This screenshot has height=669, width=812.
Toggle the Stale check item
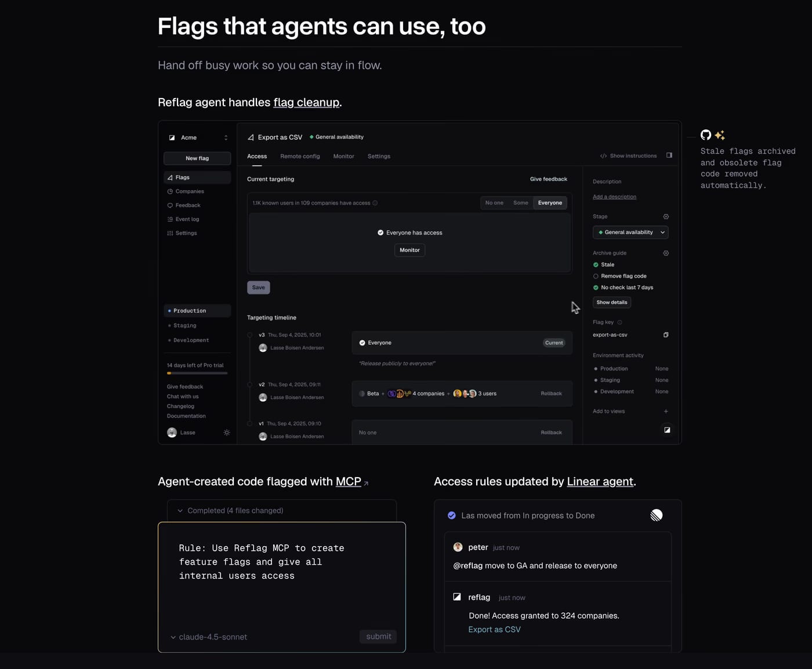[x=604, y=265]
